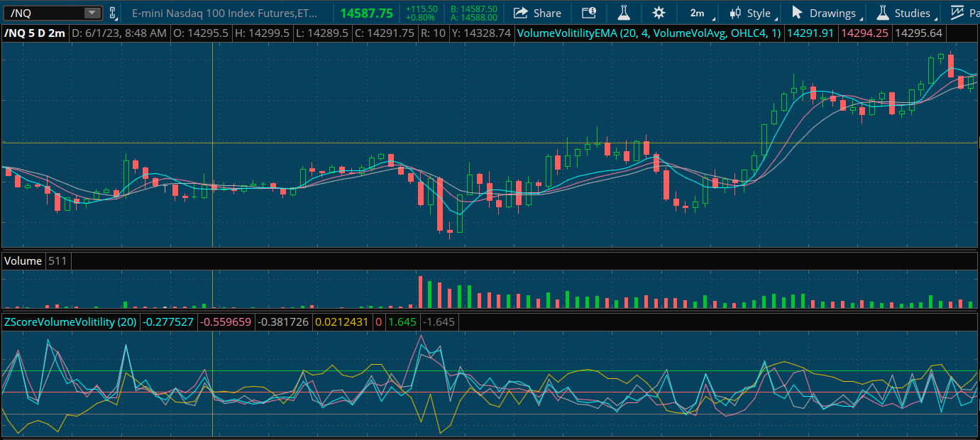Click the -0.381726 gray z-score value
The height and width of the screenshot is (440, 980).
coord(284,322)
